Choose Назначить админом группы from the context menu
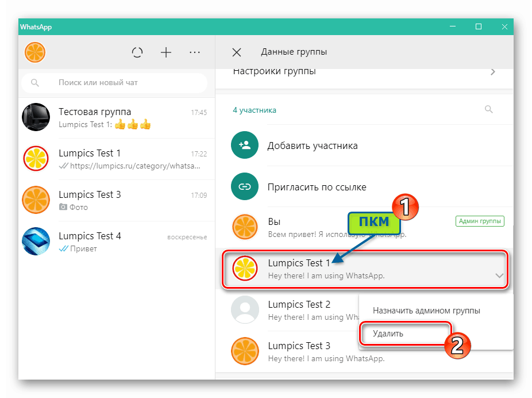532x398 pixels. tap(426, 311)
